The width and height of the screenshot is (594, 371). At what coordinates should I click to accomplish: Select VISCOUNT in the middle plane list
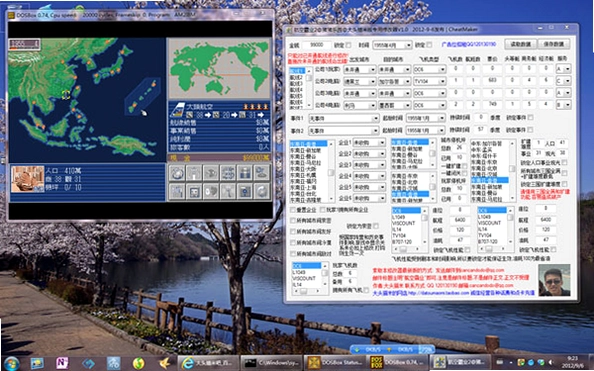[404, 223]
